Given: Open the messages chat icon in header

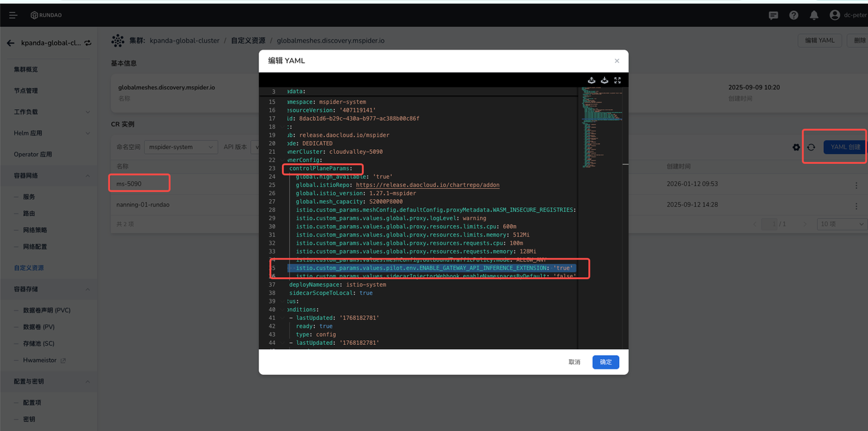Looking at the screenshot, I should point(773,15).
